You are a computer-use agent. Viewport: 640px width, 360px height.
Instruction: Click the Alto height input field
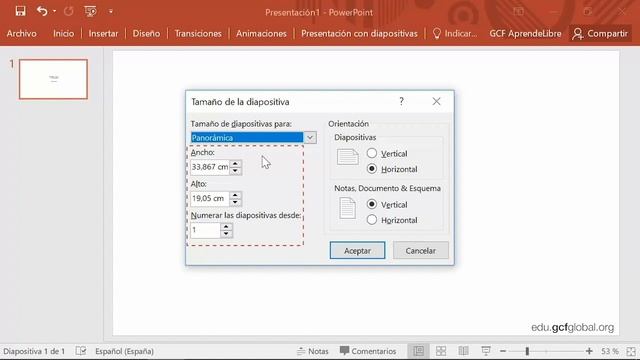click(x=210, y=198)
